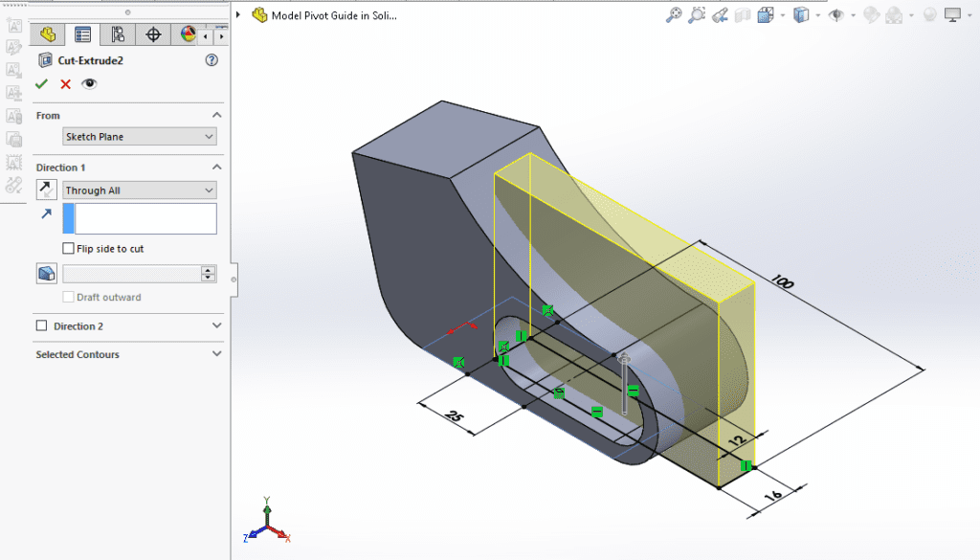Click the draft angle spinner arrows
The image size is (980, 560).
tap(208, 273)
